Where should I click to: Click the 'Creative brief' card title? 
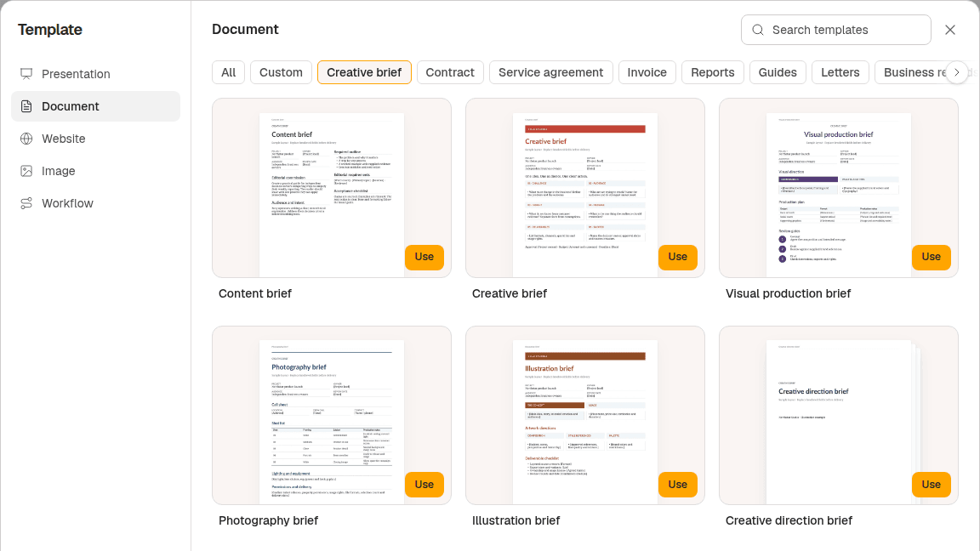tap(510, 293)
